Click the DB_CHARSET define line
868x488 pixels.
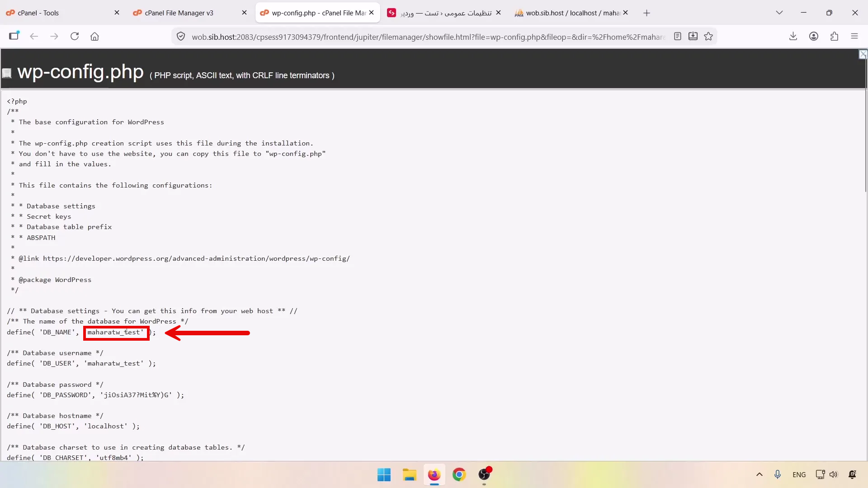[75, 457]
